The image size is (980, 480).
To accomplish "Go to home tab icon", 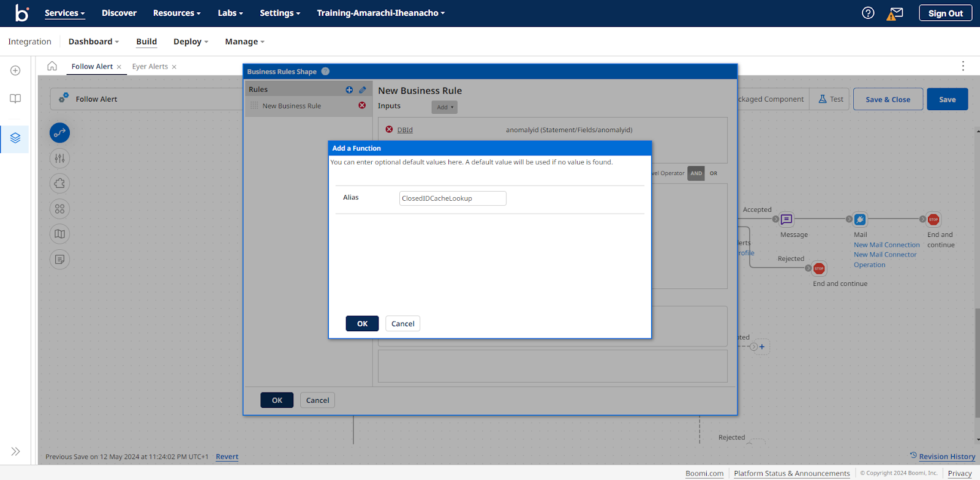I will click(52, 66).
